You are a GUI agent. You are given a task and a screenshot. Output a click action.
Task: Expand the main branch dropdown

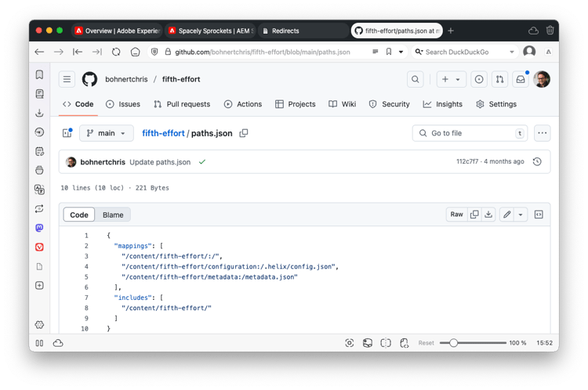coord(107,133)
